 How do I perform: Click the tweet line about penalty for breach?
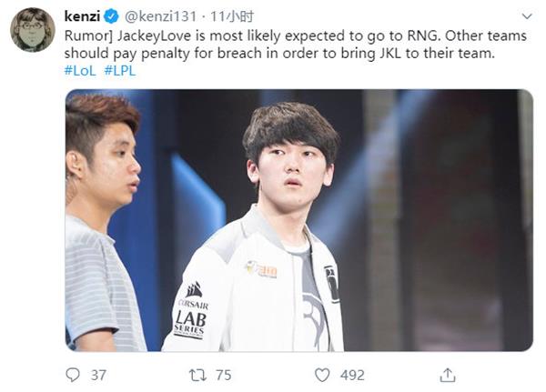pos(279,54)
